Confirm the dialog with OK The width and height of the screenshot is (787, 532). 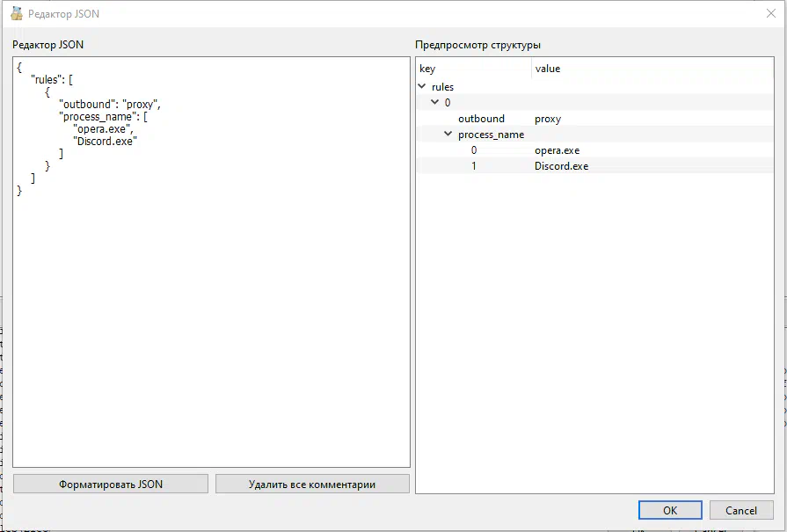(670, 510)
